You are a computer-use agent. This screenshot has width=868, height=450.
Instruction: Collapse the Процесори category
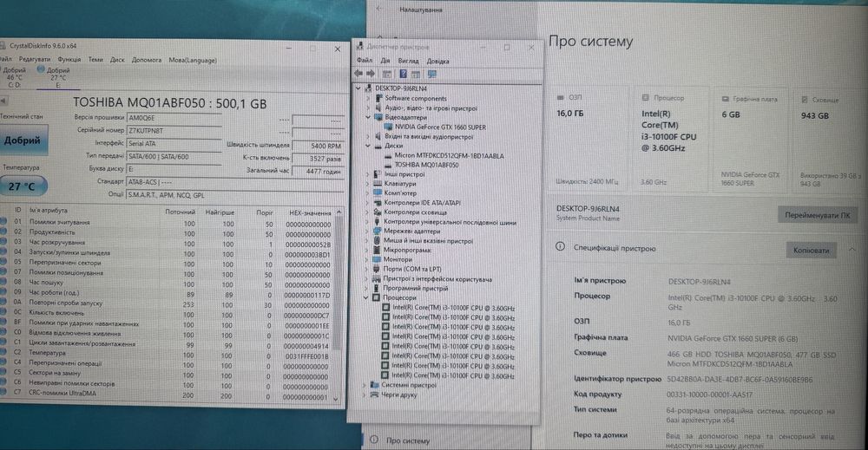[x=366, y=297]
